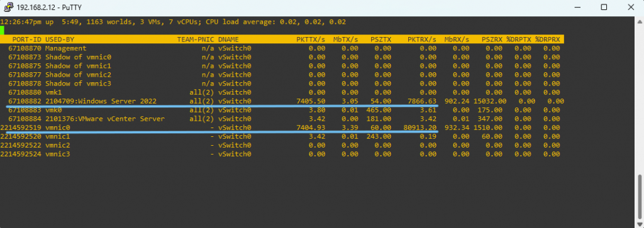Image resolution: width=644 pixels, height=228 pixels.
Task: Click the MbTX/s value 3.39
Action: (350, 128)
